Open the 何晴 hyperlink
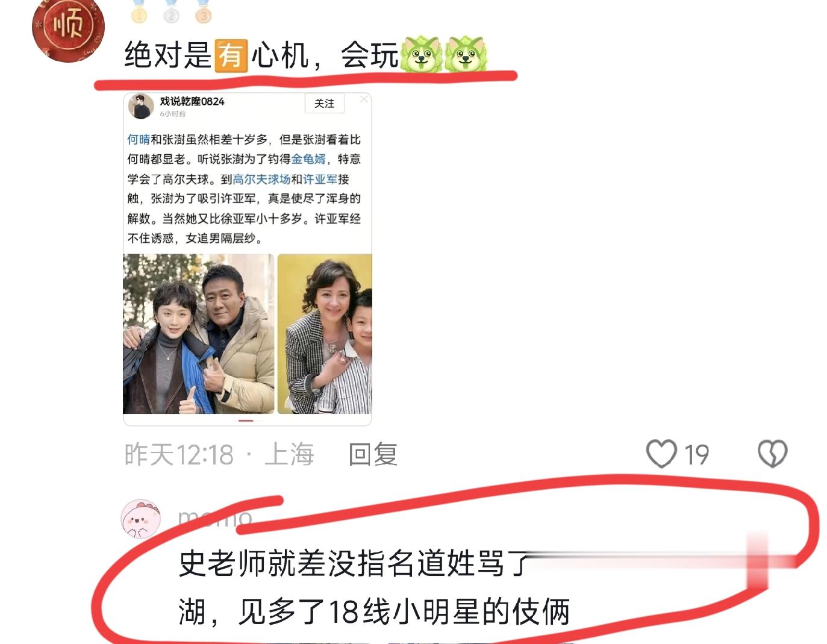 [139, 139]
